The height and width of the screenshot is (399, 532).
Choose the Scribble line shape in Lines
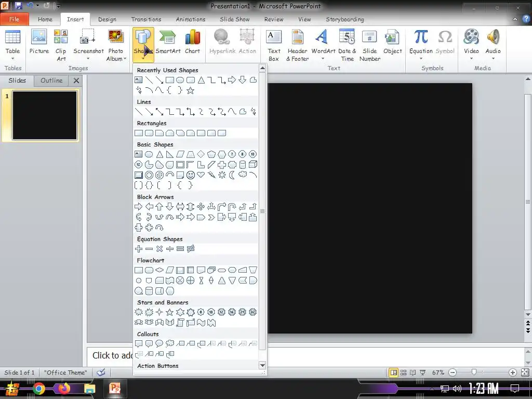[253, 112]
